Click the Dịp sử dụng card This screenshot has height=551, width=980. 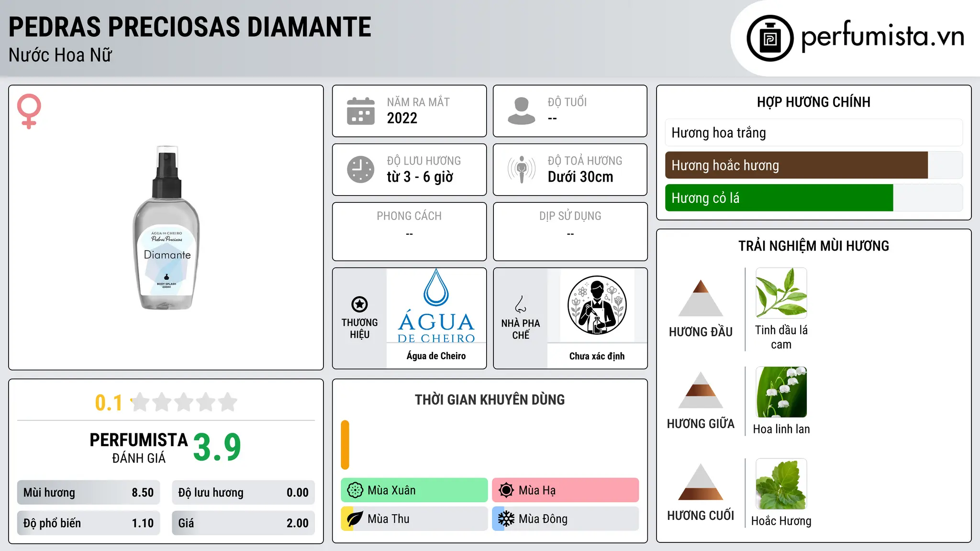click(x=570, y=231)
